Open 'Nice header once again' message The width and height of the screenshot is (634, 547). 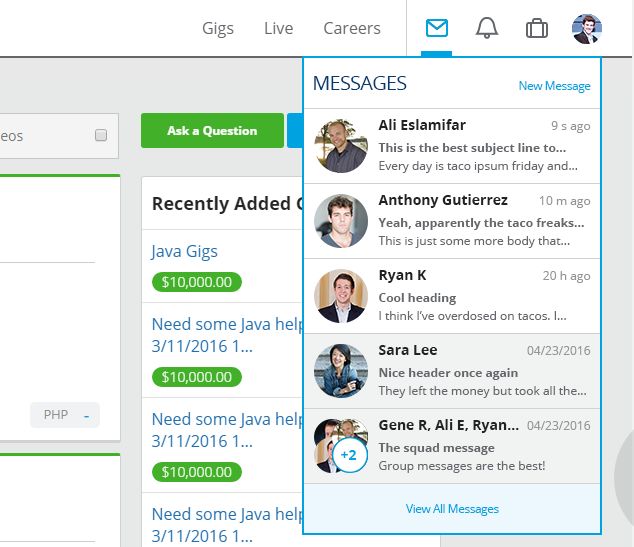[x=452, y=371]
